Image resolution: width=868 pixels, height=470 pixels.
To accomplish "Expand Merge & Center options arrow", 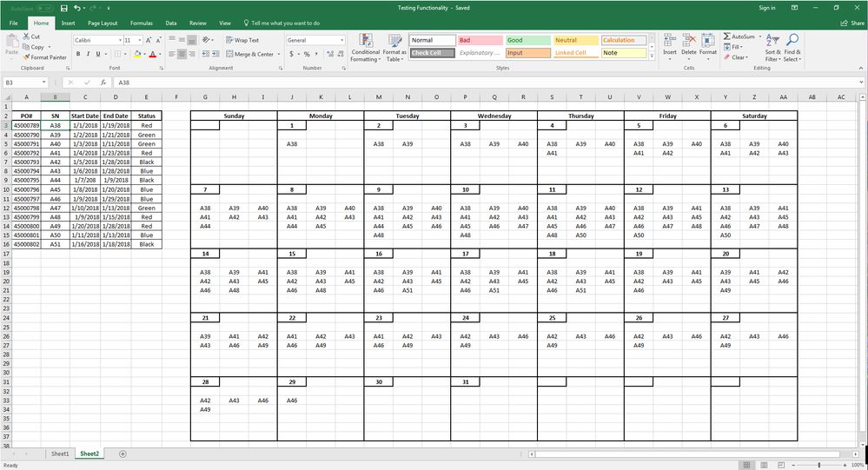I will coord(278,54).
